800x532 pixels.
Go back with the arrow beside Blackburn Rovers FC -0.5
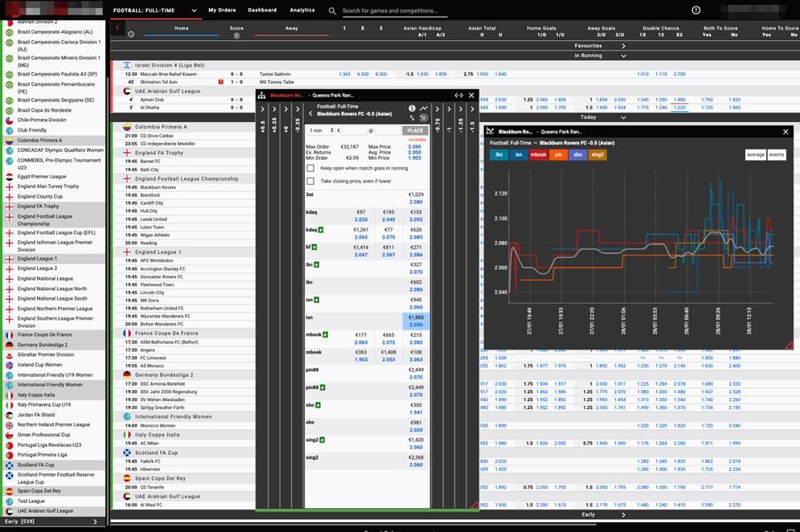(310, 114)
